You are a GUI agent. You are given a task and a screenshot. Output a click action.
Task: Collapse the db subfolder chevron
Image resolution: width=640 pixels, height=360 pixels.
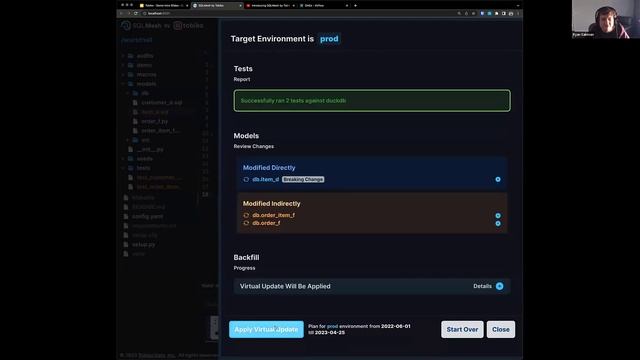128,93
